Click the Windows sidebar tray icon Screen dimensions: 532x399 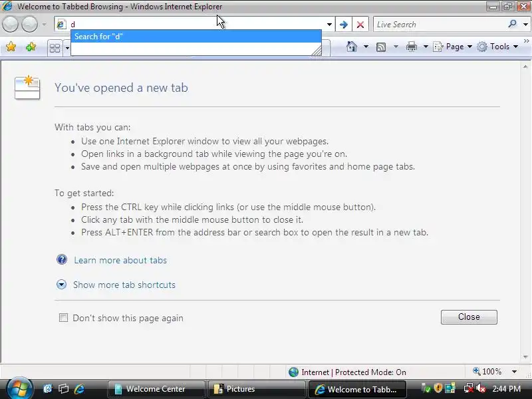pyautogui.click(x=450, y=388)
